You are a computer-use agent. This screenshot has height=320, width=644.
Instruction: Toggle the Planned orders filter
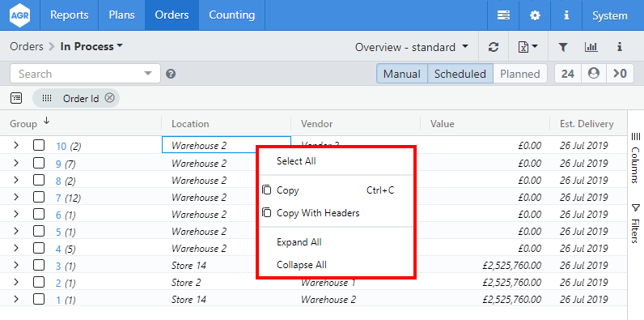coord(520,74)
